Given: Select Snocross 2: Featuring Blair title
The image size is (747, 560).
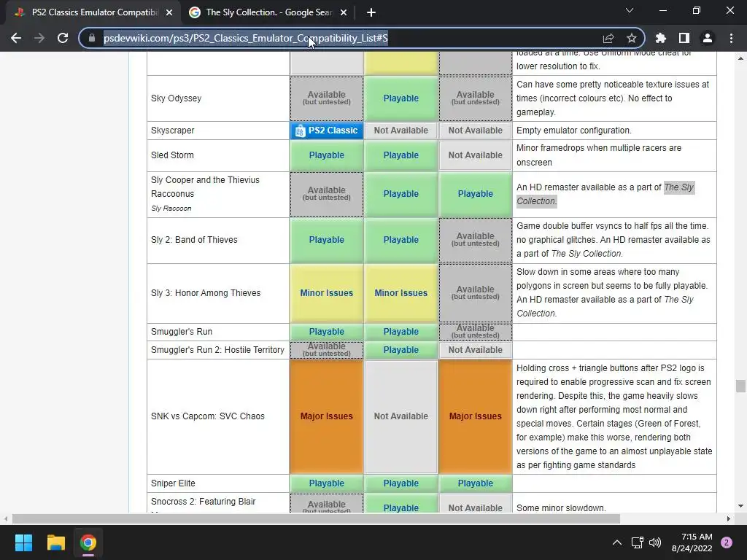Looking at the screenshot, I should click(x=204, y=502).
